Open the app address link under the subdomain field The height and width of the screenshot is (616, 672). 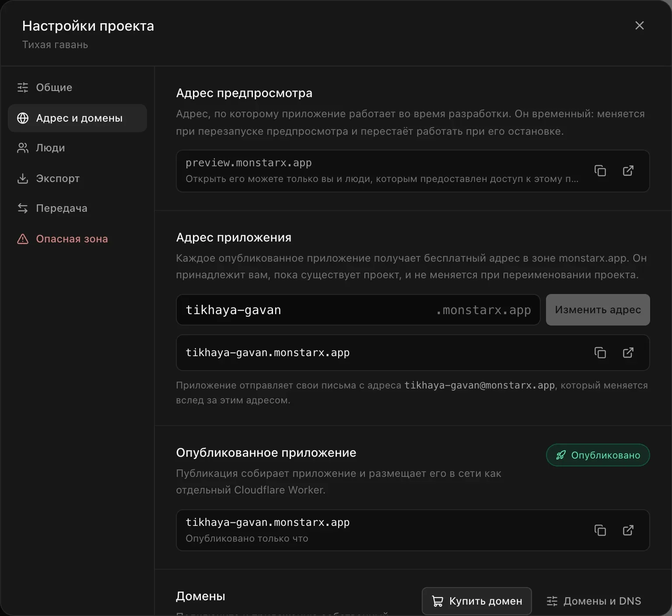pyautogui.click(x=628, y=353)
